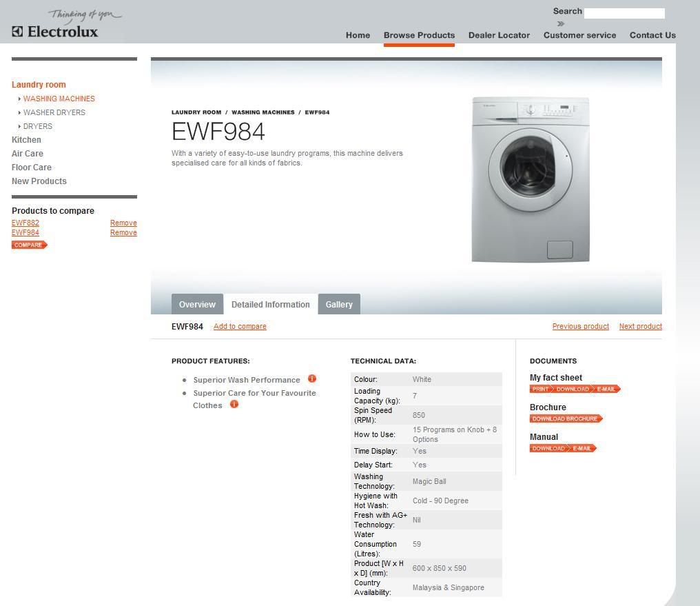The height and width of the screenshot is (606, 700).
Task: Download my fact sheet
Action: point(573,389)
